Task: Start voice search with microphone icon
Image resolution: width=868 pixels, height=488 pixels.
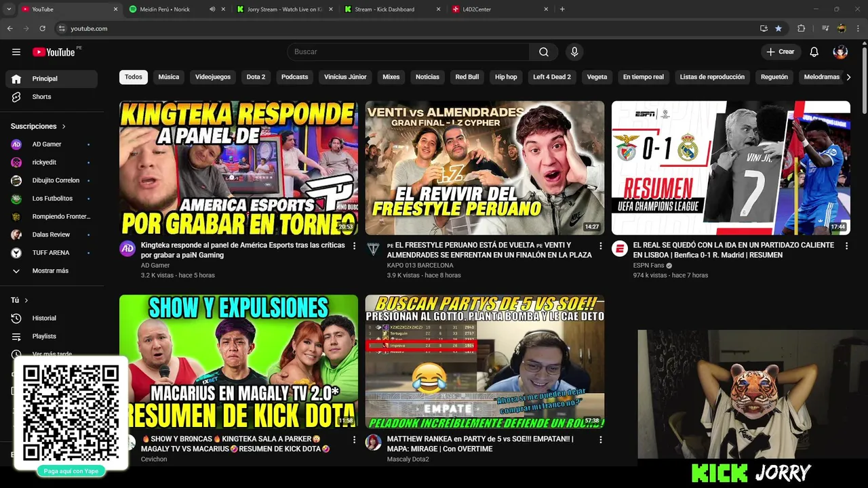Action: 574,52
